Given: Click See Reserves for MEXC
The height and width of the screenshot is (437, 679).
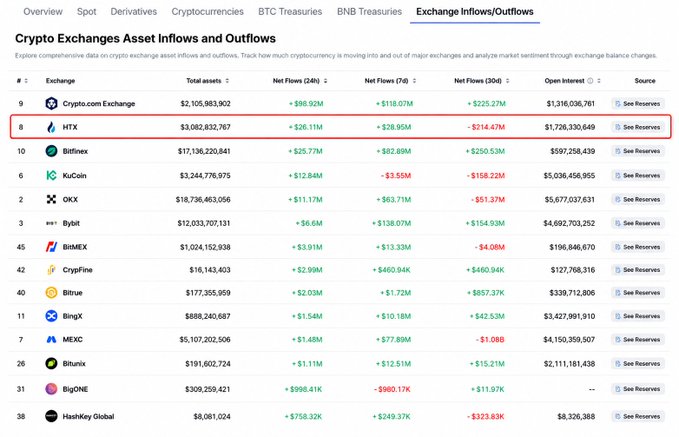Looking at the screenshot, I should click(638, 340).
